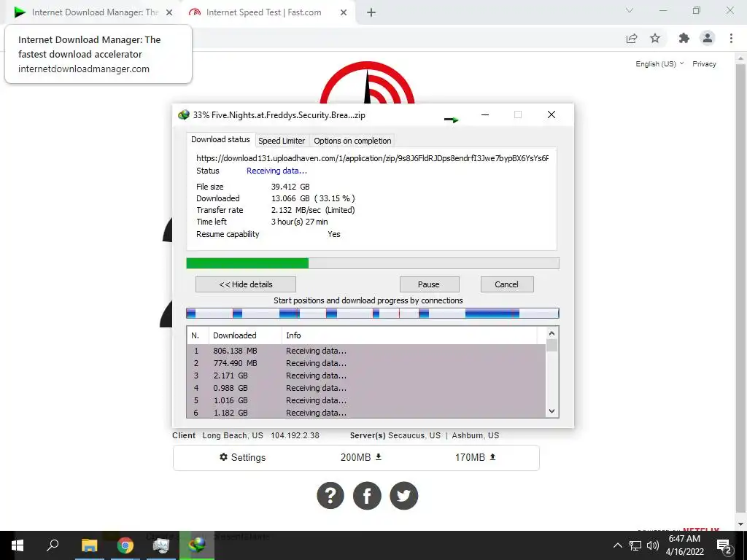Viewport: 747px width, 560px height.
Task: Click the 170MB upload value on Fast.com
Action: (476, 457)
